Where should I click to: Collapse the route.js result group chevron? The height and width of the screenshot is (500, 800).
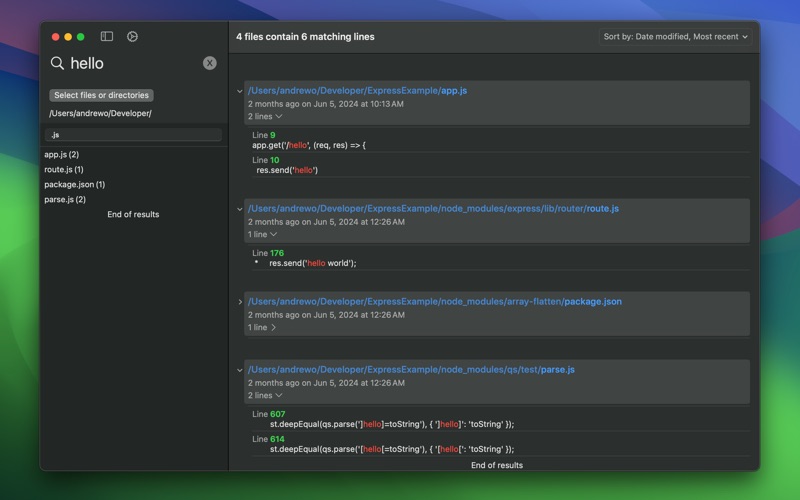(239, 209)
